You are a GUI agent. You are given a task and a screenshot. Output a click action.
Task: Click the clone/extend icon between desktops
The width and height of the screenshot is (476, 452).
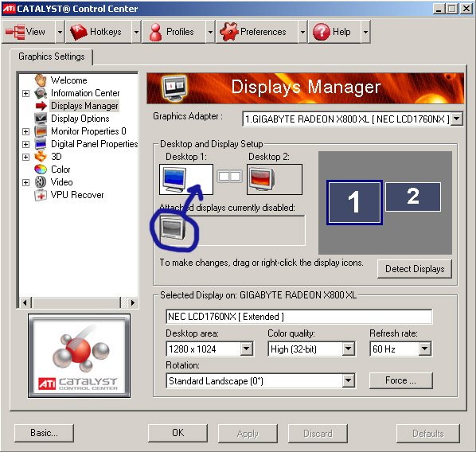[x=229, y=176]
